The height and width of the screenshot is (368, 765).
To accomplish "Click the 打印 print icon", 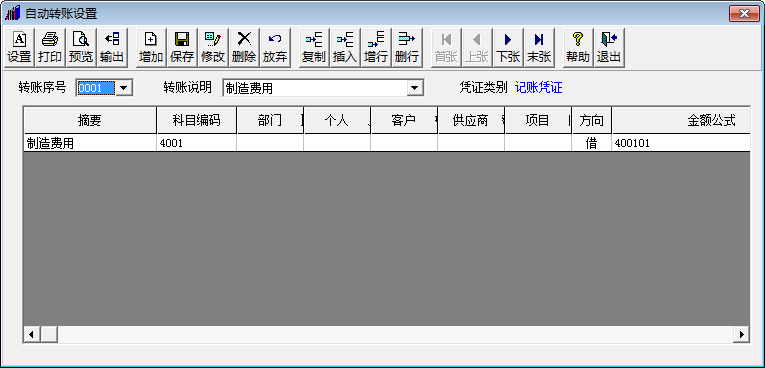I will (x=50, y=47).
